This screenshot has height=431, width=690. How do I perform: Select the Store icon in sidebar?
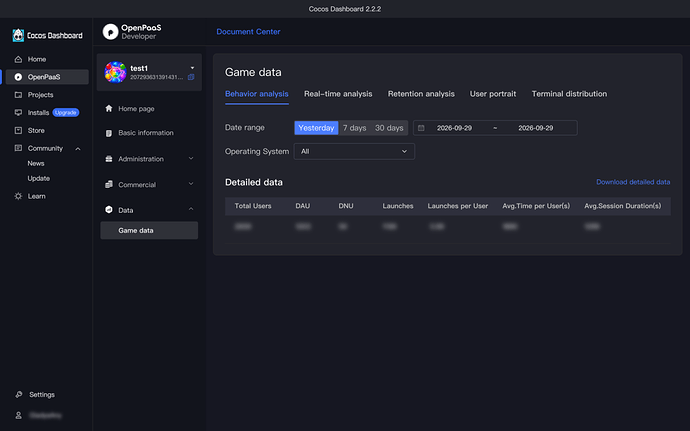pos(18,130)
